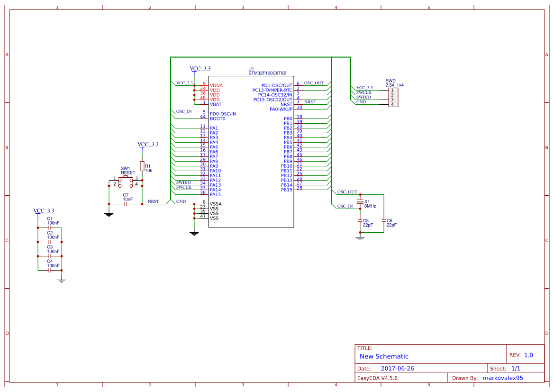Click the sheet number 1/1
This screenshot has height=392, width=554.
[516, 368]
